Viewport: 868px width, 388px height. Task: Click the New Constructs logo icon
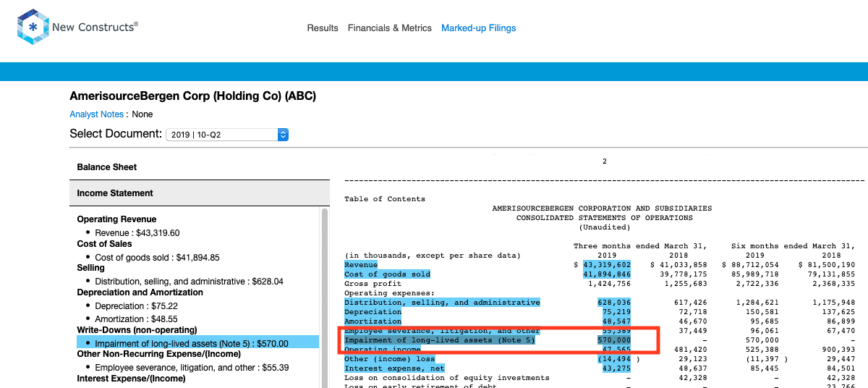tap(33, 28)
